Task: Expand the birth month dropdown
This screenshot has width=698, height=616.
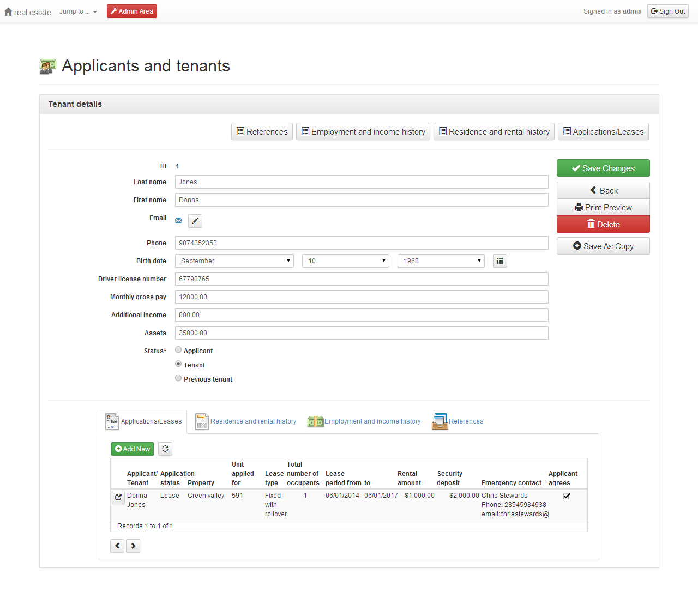Action: point(234,261)
